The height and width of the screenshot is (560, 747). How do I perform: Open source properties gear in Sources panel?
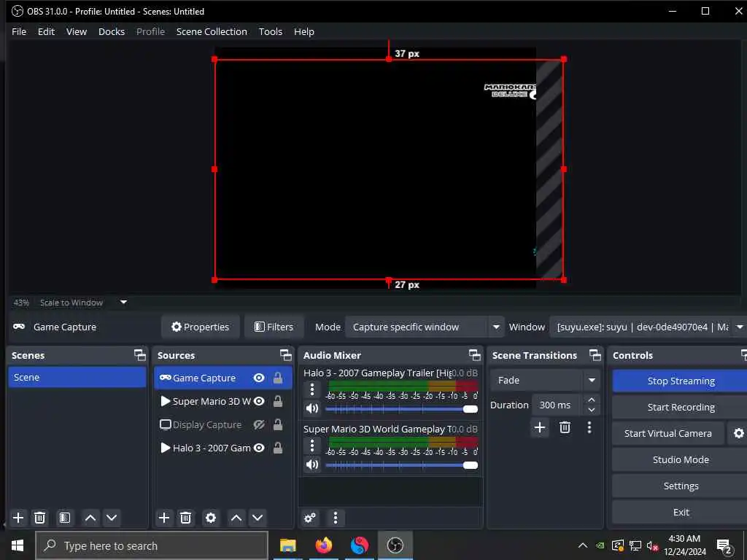coord(211,518)
